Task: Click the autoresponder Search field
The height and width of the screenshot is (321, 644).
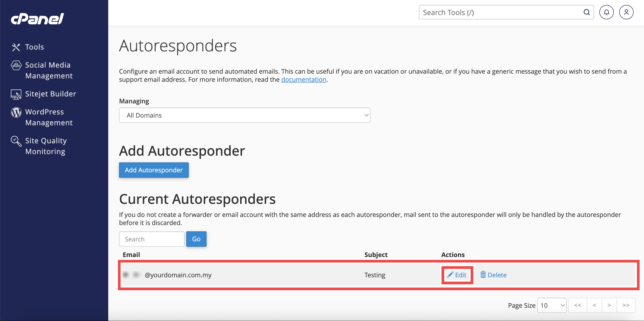Action: [x=152, y=239]
